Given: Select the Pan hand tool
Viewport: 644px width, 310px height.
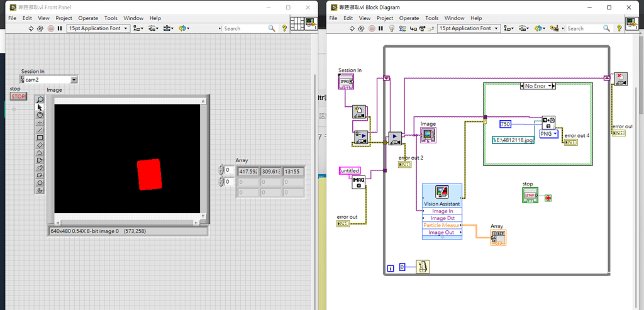Looking at the screenshot, I should 40,114.
